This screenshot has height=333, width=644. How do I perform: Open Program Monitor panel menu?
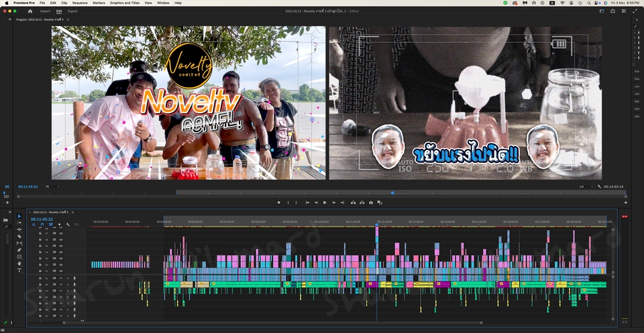[68, 19]
